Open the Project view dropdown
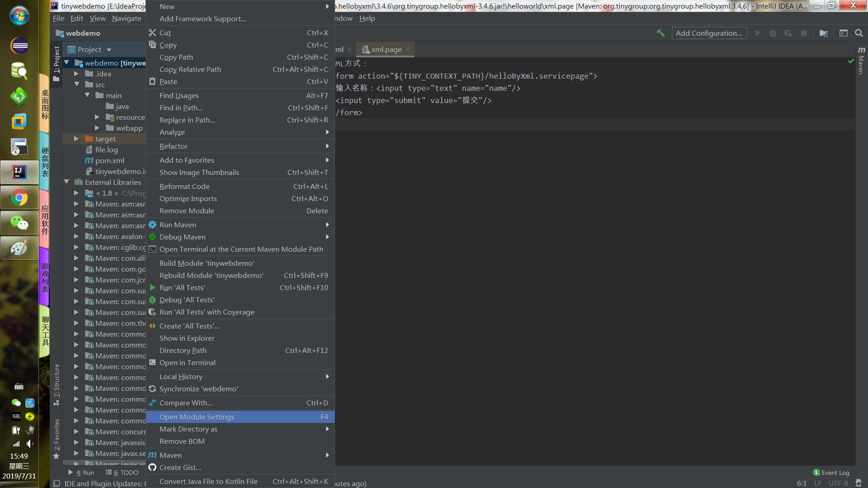868x488 pixels. [109, 50]
